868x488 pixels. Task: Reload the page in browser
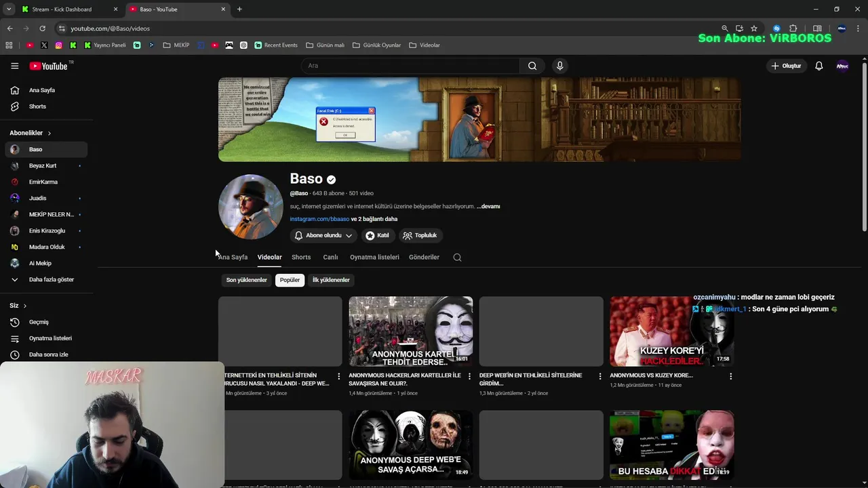pyautogui.click(x=42, y=28)
